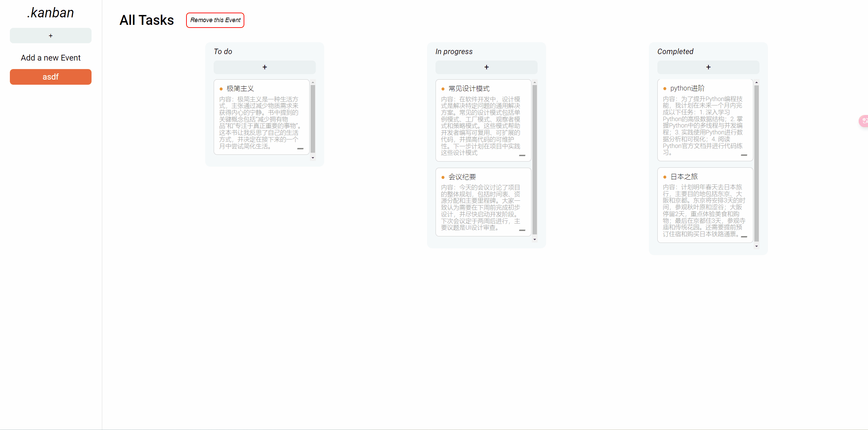Screen dimensions: 868x430
Task: Add a task to Completed column
Action: point(708,67)
